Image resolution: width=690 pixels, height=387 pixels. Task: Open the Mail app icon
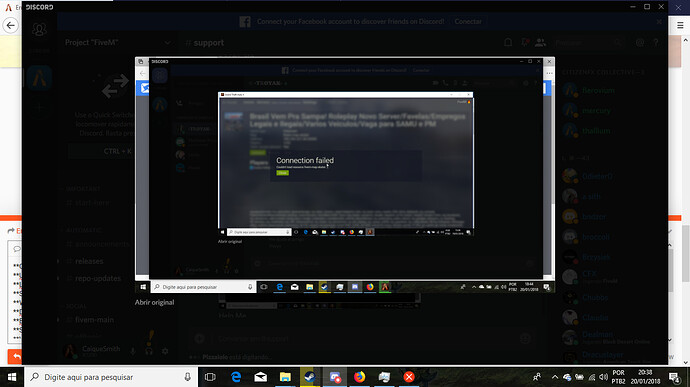coord(261,377)
